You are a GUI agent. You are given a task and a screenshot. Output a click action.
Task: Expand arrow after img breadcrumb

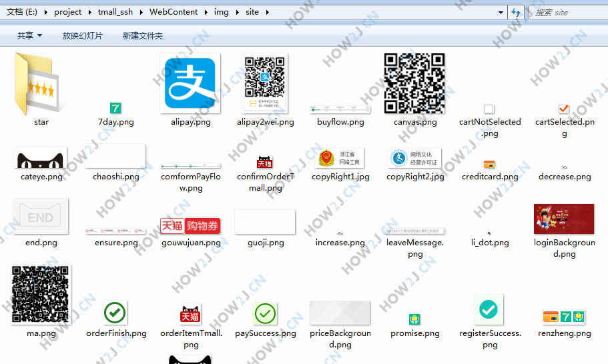(x=238, y=12)
